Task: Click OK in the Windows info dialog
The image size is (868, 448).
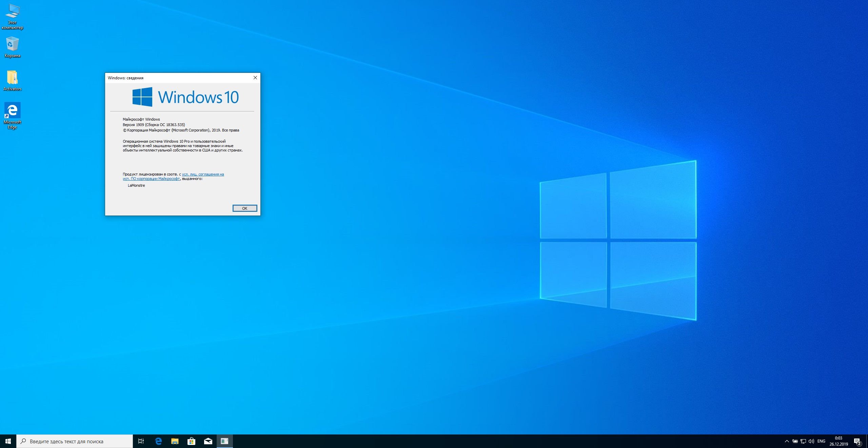Action: point(245,208)
